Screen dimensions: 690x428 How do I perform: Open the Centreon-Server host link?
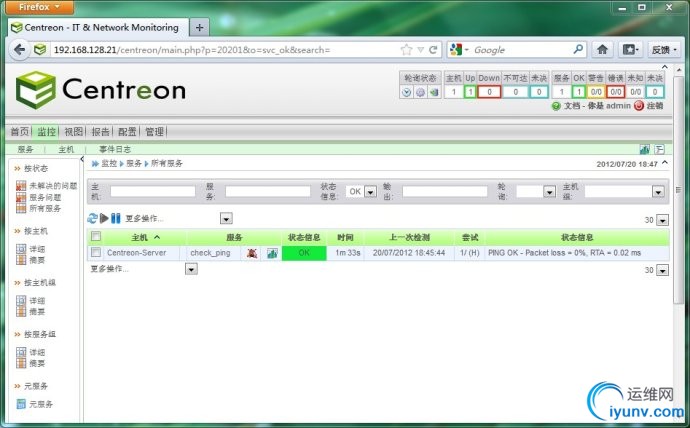(136, 253)
